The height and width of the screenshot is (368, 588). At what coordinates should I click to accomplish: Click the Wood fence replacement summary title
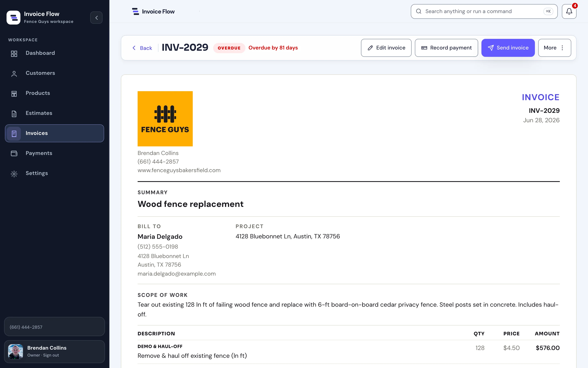click(190, 204)
